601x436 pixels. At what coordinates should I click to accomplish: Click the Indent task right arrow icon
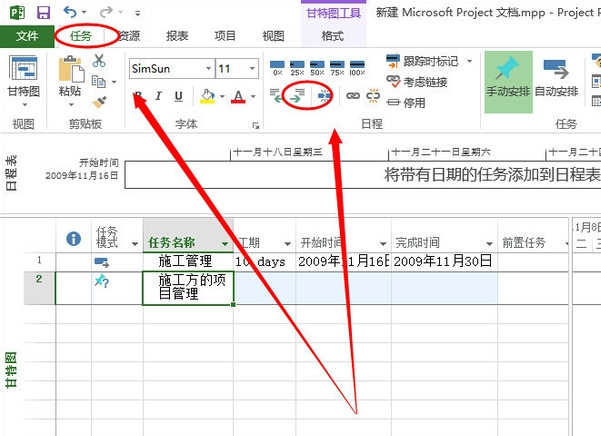coord(297,96)
